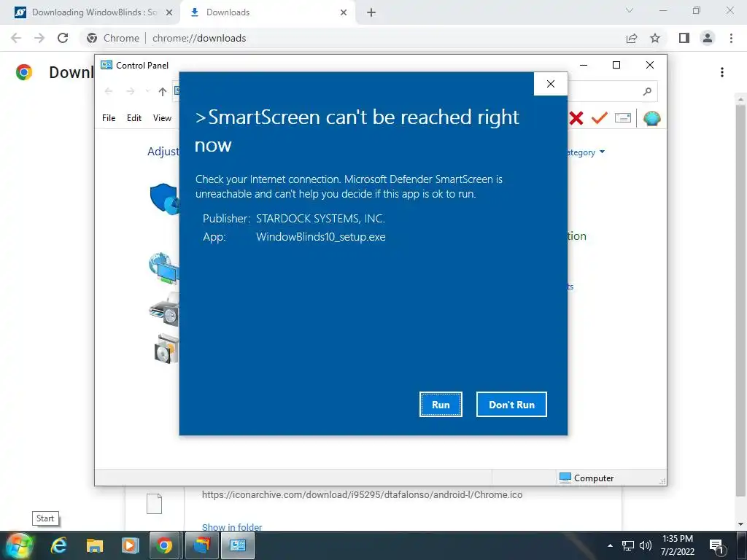Expand the recent locations dropdown in Control Panel
The width and height of the screenshot is (747, 560).
coord(147,91)
